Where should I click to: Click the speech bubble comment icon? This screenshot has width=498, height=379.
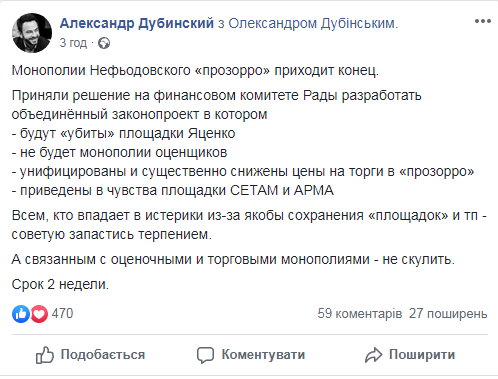205,355
